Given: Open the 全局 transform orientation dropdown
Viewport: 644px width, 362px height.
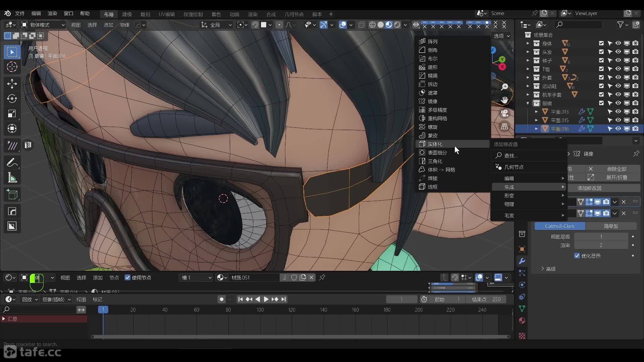Looking at the screenshot, I should click(216, 25).
